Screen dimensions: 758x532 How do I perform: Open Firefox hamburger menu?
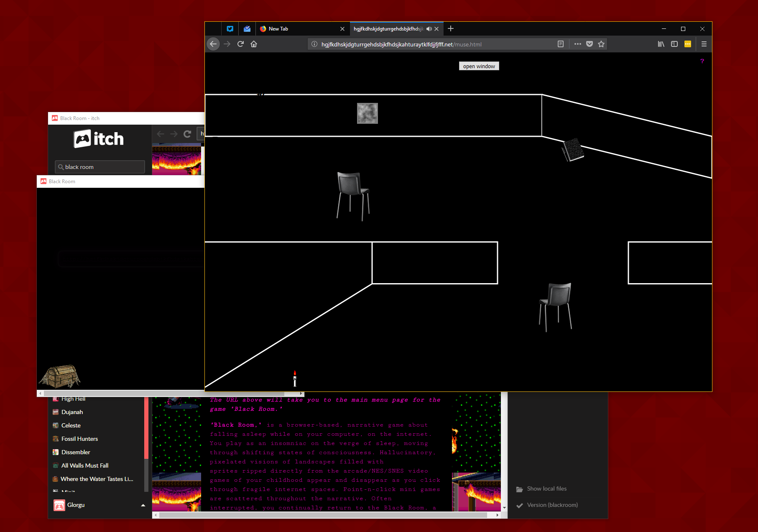point(704,44)
